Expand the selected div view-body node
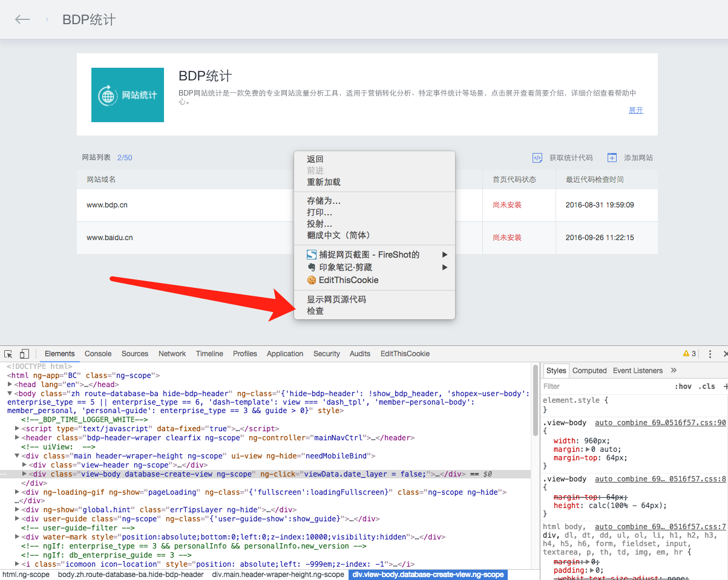The image size is (728, 580). tap(24, 474)
